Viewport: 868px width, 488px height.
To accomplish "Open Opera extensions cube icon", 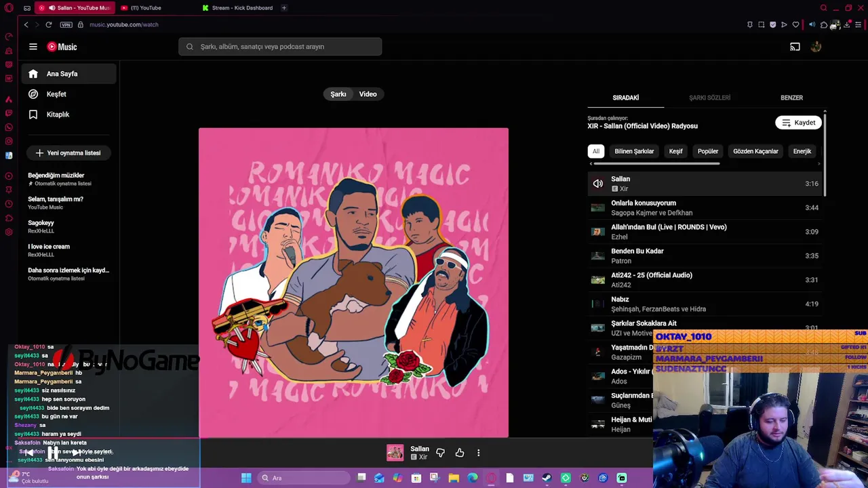I will coord(823,24).
